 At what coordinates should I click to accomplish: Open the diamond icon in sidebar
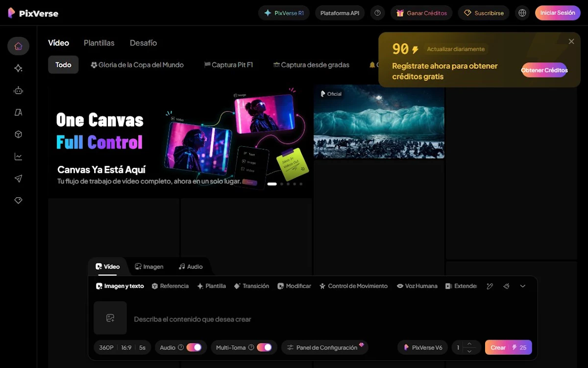18,201
